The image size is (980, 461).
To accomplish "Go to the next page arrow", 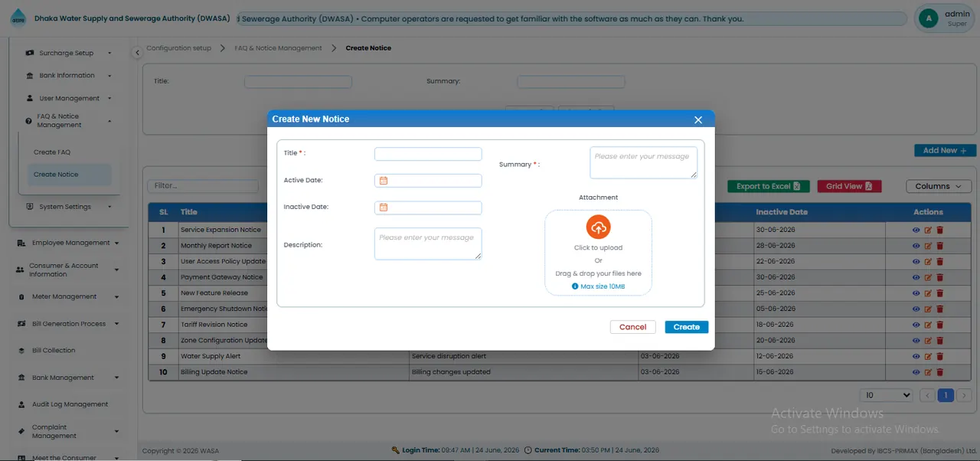I will (x=964, y=395).
